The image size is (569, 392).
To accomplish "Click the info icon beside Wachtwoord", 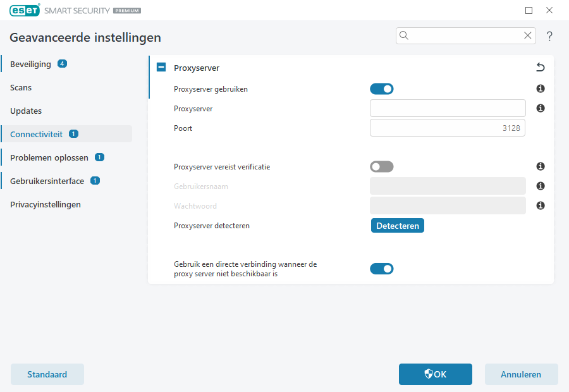I will click(x=541, y=206).
